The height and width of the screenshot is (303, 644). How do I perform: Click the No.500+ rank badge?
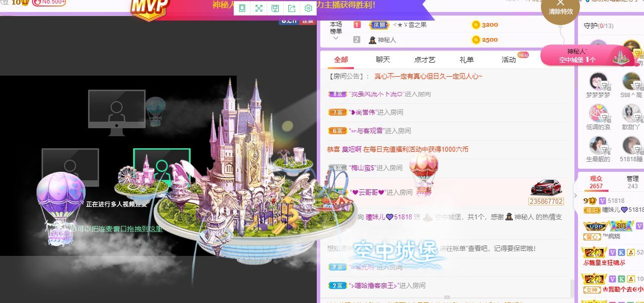[49, 3]
